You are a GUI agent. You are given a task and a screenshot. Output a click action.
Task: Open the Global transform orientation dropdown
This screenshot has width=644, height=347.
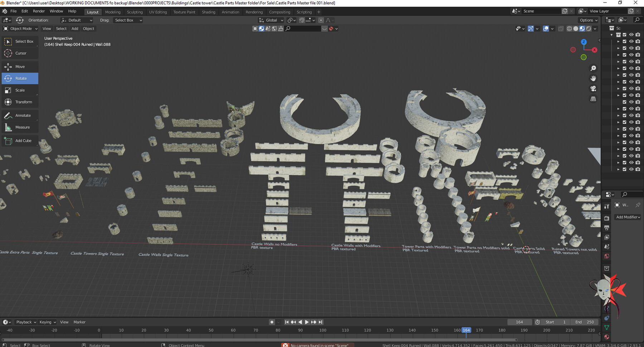coord(271,20)
